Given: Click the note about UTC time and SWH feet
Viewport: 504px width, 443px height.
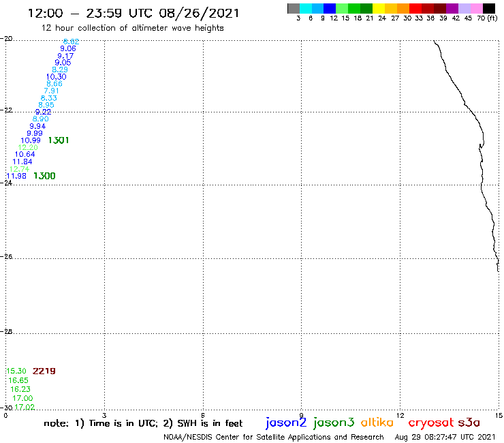Looking at the screenshot, I should coord(143,423).
